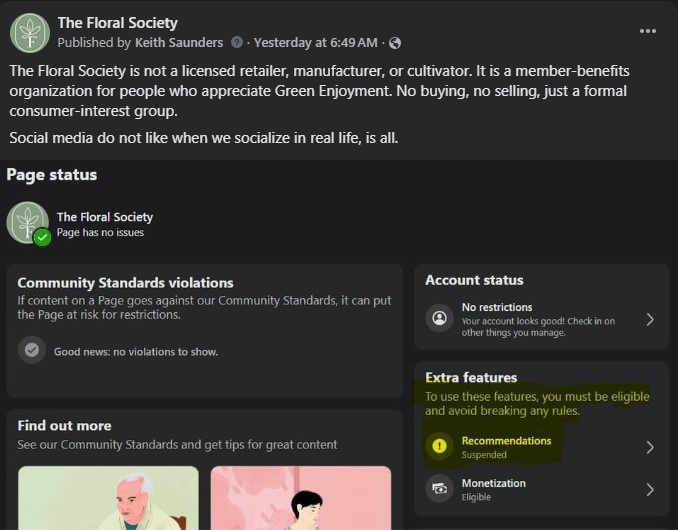Click 'Good news: no violations to show.'

click(x=136, y=351)
